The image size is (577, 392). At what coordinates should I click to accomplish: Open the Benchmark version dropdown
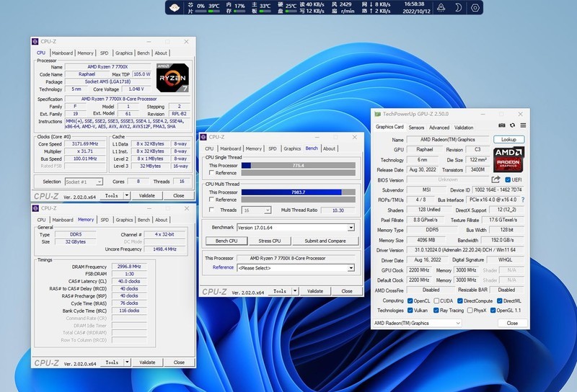(351, 228)
